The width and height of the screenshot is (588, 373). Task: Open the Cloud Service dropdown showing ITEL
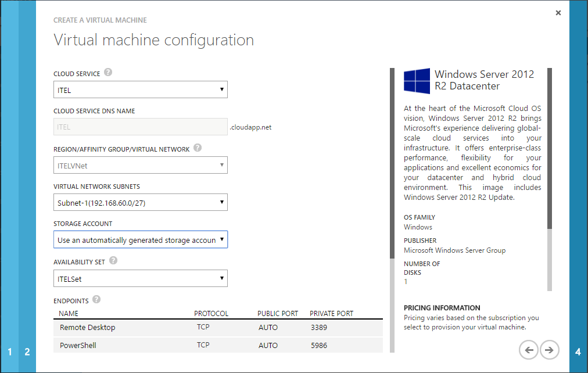[x=140, y=89]
